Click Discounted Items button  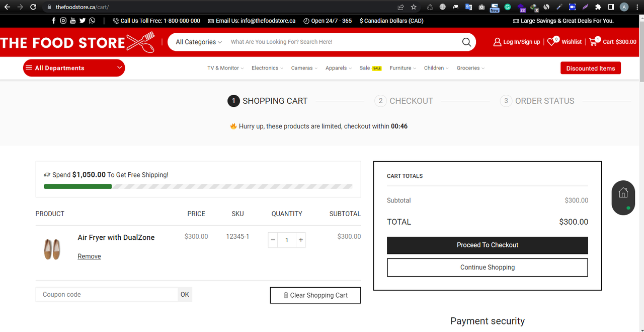[x=591, y=68]
